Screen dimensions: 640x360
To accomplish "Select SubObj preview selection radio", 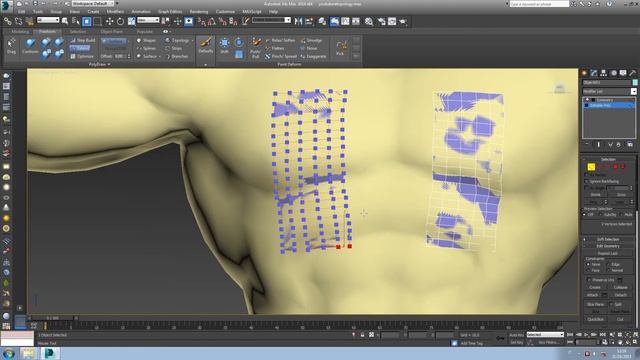I will 601,215.
